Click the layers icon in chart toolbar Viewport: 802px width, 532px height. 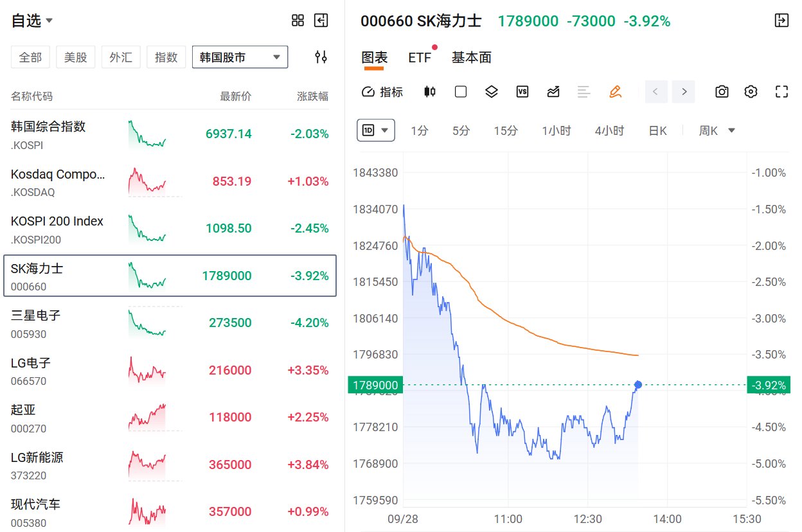[x=492, y=92]
